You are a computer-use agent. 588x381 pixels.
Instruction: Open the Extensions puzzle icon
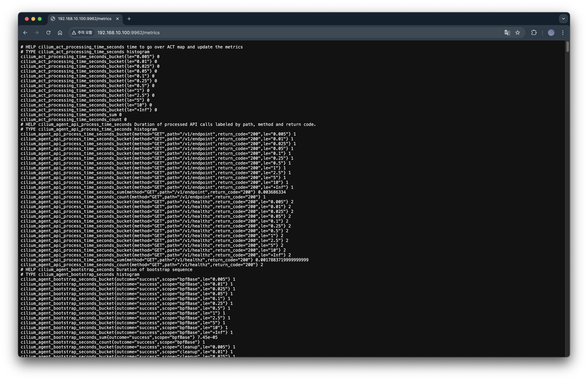[x=534, y=33]
